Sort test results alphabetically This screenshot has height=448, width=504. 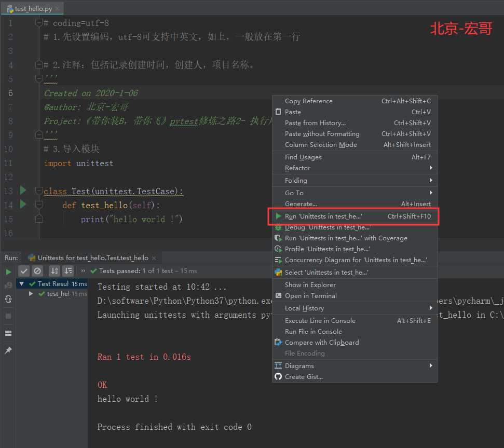coord(55,271)
